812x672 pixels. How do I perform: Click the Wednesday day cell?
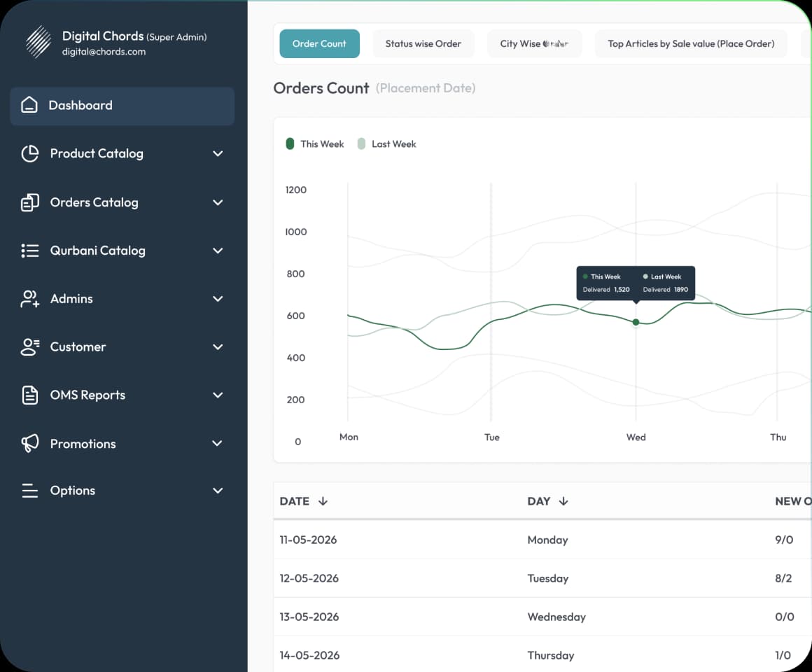556,617
